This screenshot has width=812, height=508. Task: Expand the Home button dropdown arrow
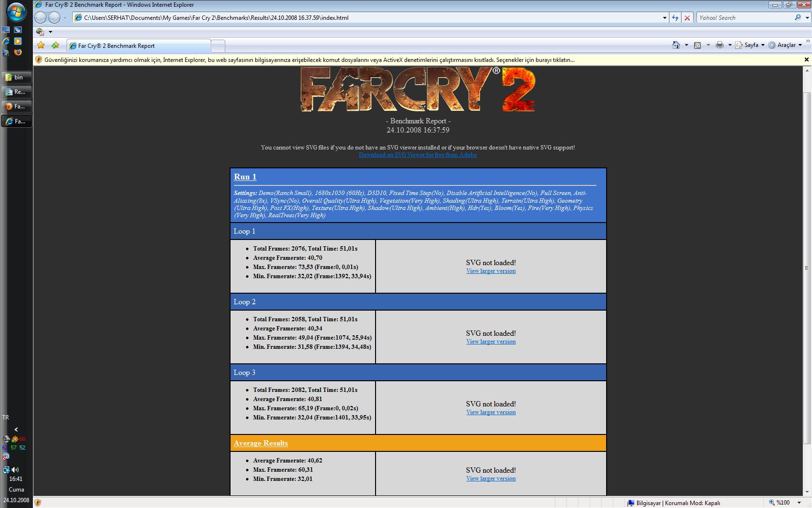tap(686, 45)
